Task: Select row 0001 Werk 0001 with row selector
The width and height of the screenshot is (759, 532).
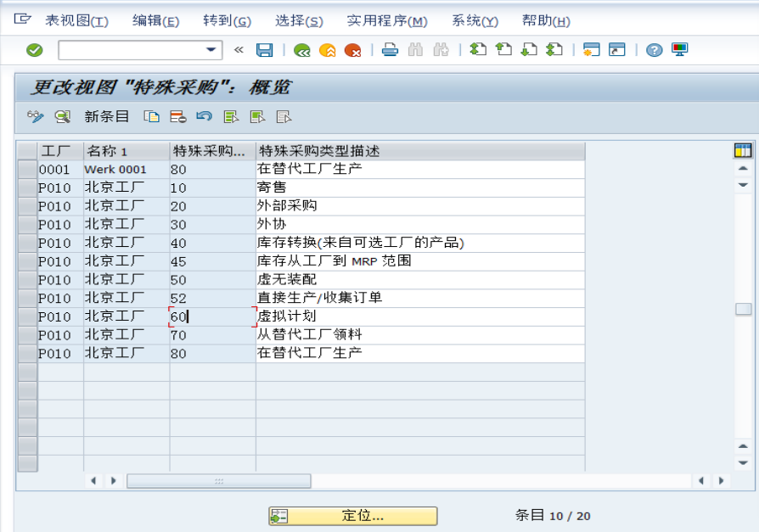Action: click(x=27, y=170)
